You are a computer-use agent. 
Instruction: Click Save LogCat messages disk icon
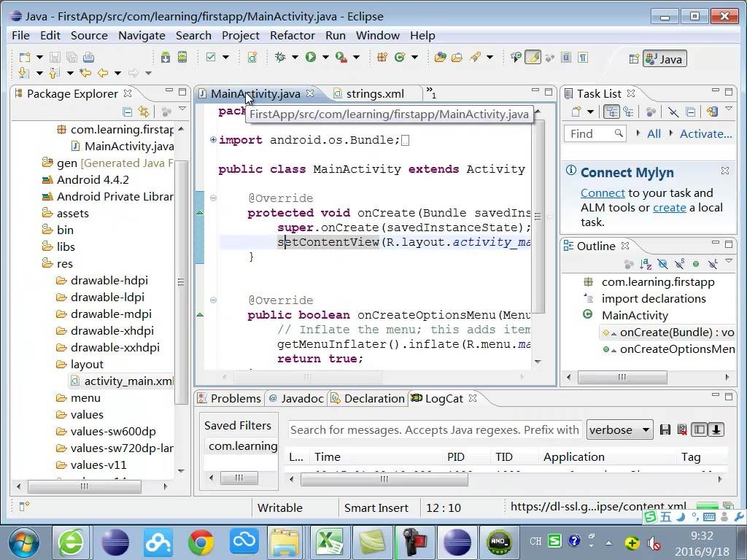tap(665, 429)
